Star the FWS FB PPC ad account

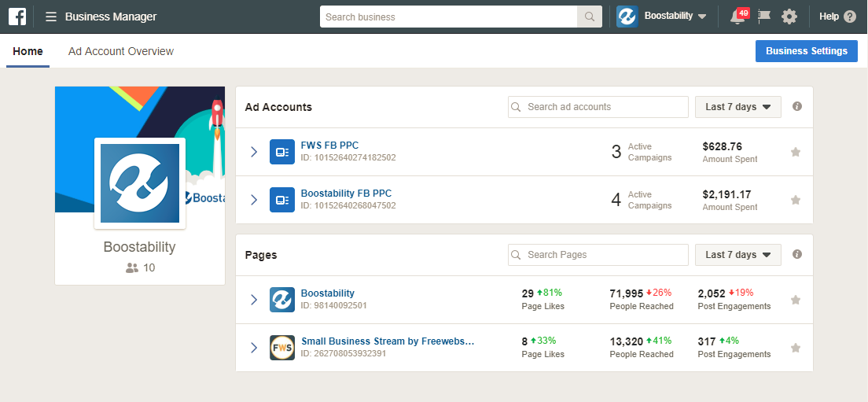click(x=796, y=152)
